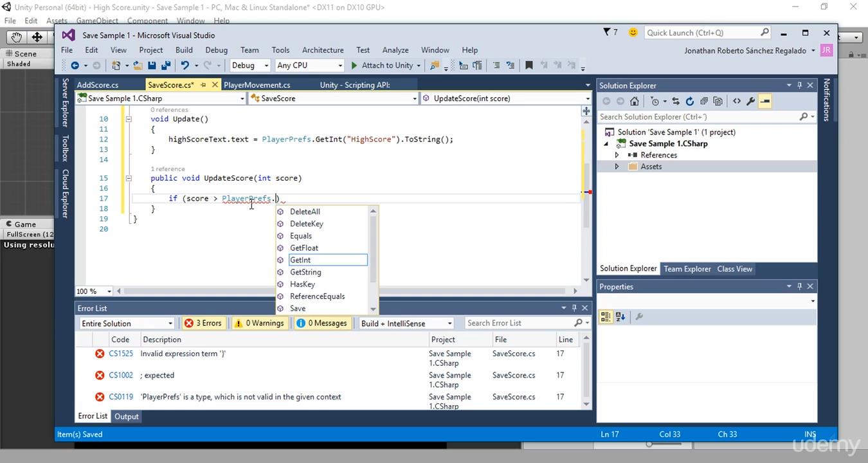Open Properties with the wrench icon

[751, 101]
